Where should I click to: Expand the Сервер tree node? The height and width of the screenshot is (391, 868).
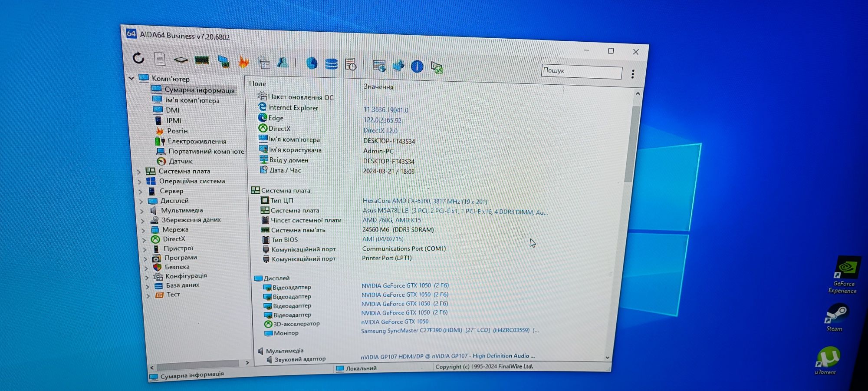pyautogui.click(x=140, y=191)
